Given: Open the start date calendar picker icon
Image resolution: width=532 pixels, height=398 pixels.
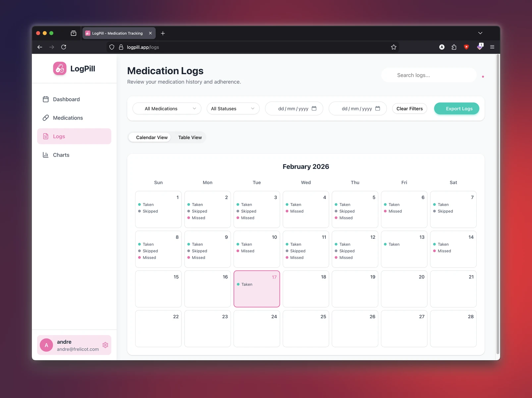Looking at the screenshot, I should coord(314,108).
